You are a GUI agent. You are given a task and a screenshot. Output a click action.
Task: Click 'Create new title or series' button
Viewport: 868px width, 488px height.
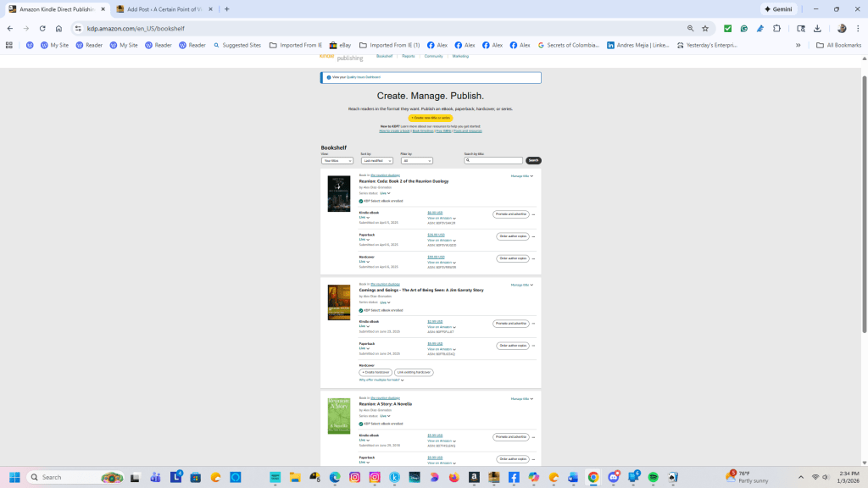coord(431,118)
